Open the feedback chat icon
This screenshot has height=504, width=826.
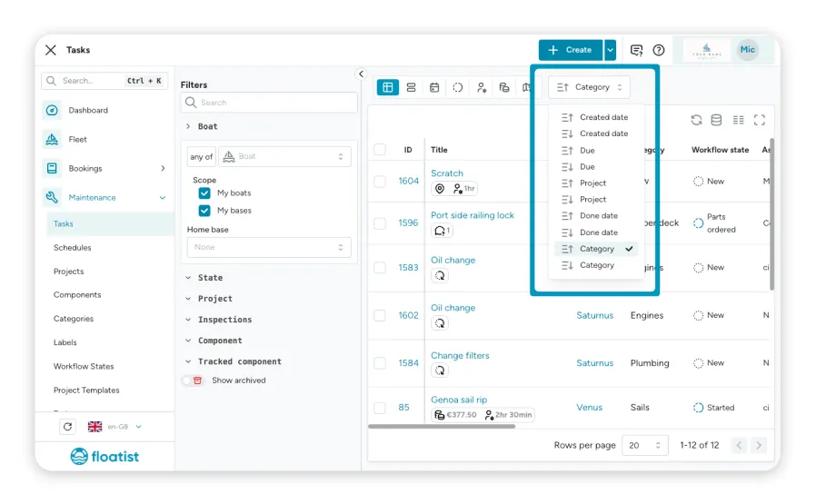tap(636, 50)
